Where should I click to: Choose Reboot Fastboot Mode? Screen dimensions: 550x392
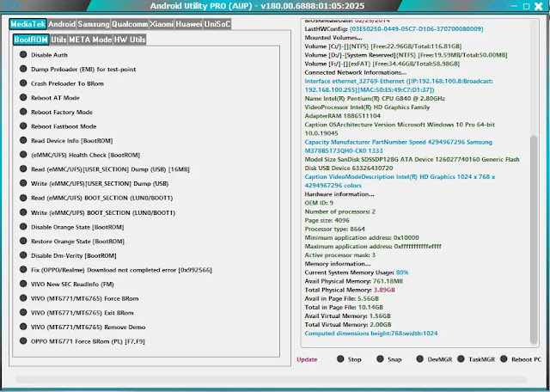click(58, 126)
